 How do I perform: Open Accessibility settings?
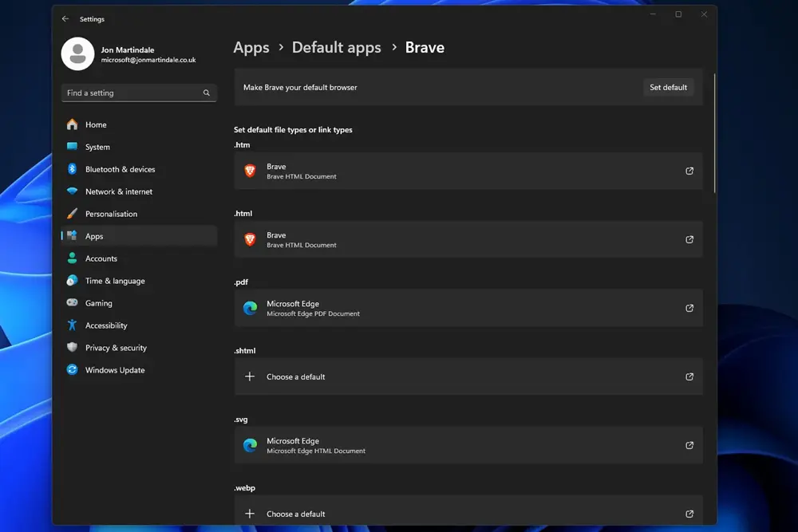tap(139, 325)
